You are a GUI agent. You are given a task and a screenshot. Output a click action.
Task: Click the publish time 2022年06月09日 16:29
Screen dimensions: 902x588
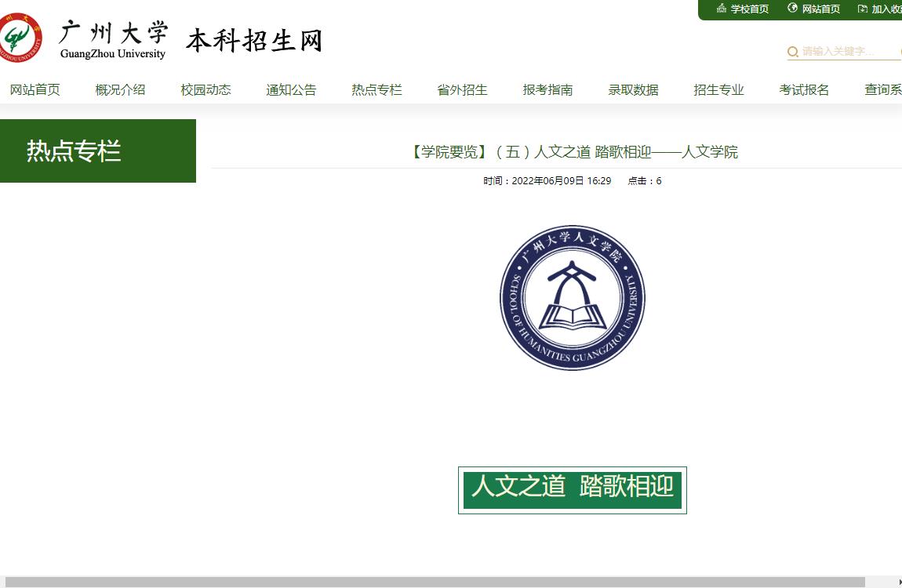pos(547,180)
